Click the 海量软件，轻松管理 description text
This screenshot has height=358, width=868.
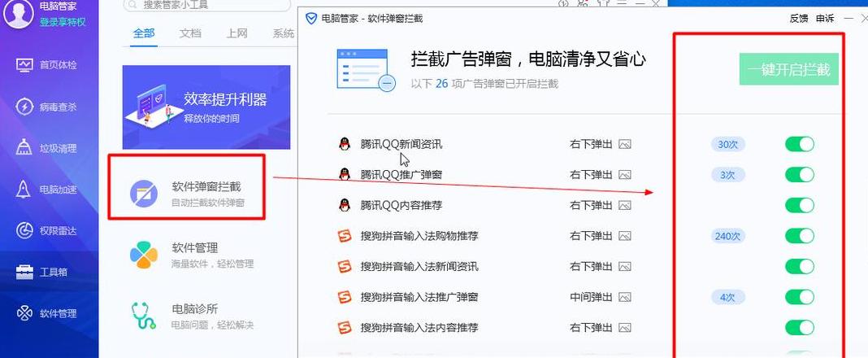pos(213,264)
